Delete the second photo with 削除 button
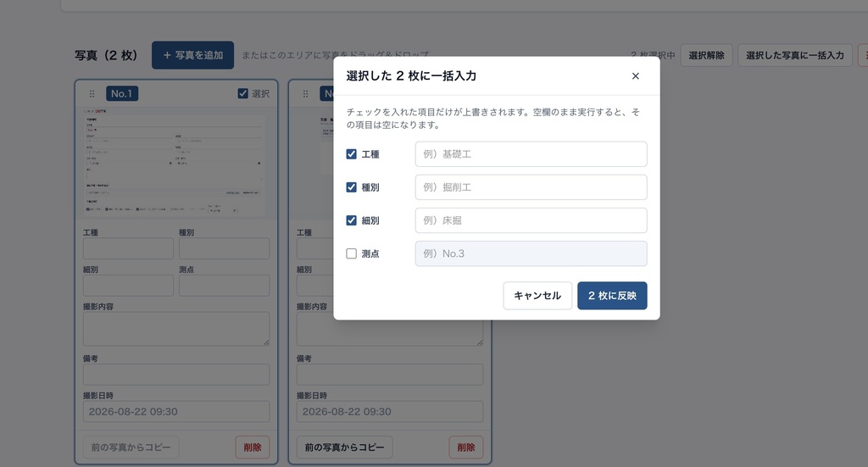This screenshot has height=467, width=868. click(x=466, y=447)
